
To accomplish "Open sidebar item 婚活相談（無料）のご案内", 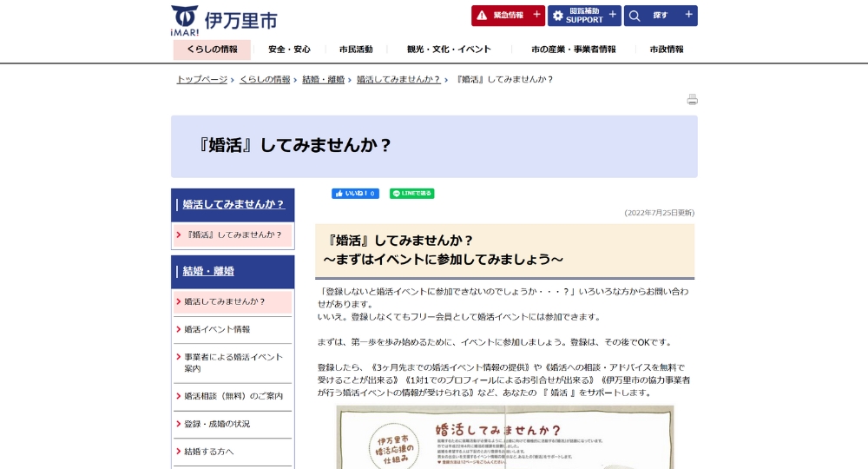I will (x=233, y=396).
